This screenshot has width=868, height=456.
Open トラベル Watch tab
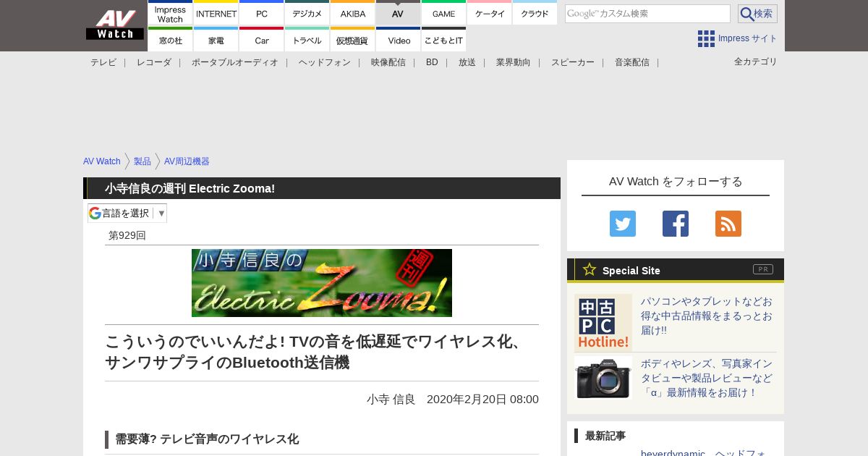(x=307, y=40)
